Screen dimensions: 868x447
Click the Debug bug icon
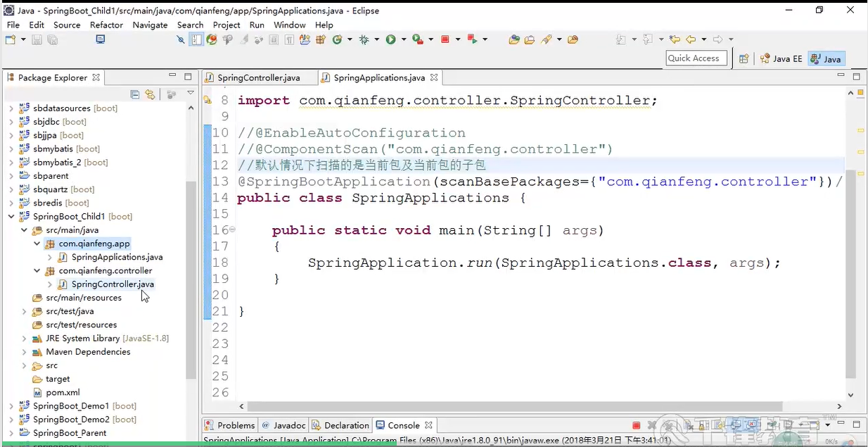point(364,40)
